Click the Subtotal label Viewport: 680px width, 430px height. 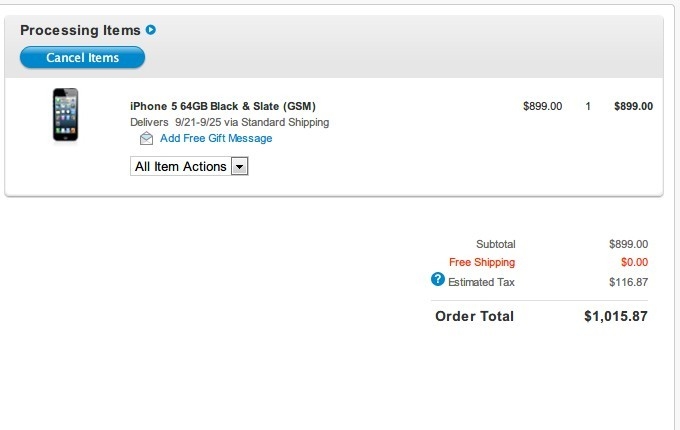coord(496,244)
